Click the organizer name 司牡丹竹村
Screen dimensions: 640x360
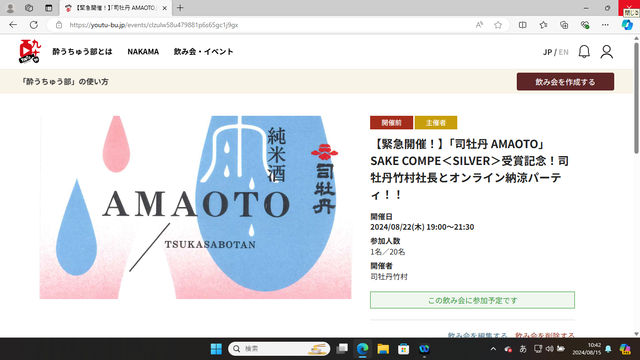click(x=389, y=276)
